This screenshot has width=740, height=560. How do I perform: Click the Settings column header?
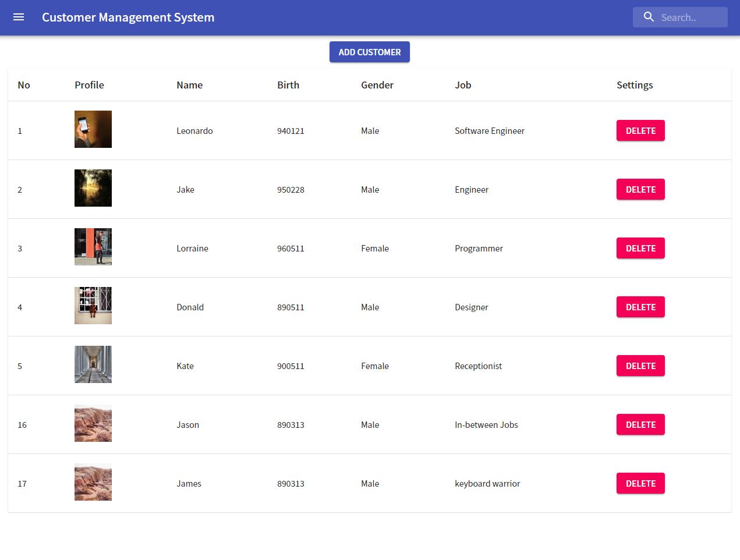(x=635, y=85)
